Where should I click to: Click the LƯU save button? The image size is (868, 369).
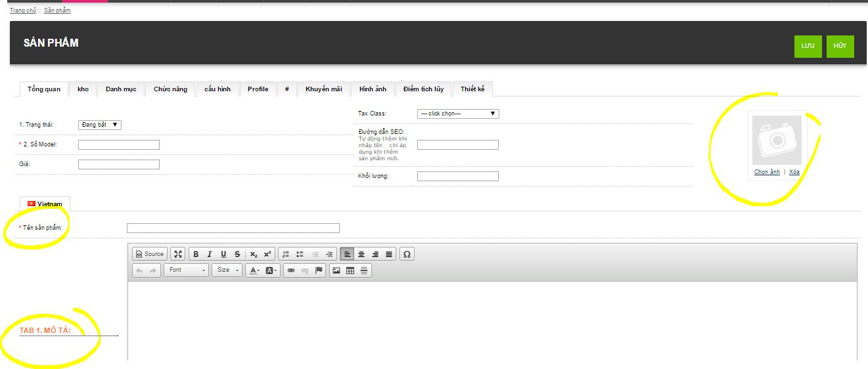click(x=808, y=46)
